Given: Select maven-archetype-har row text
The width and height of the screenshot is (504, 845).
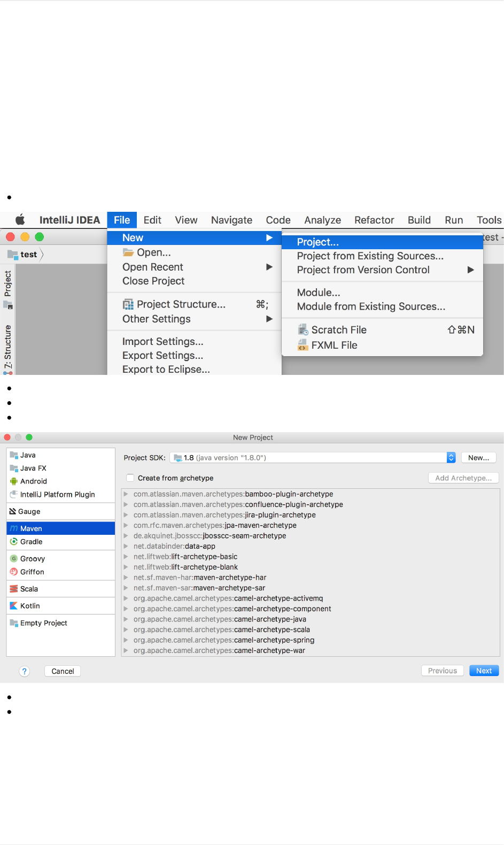Looking at the screenshot, I should 200,578.
